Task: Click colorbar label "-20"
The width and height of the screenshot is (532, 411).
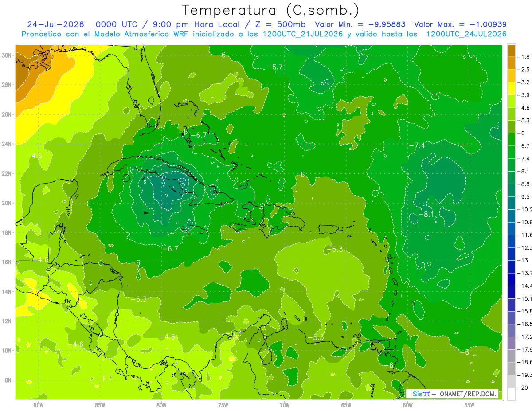Action: pyautogui.click(x=524, y=388)
